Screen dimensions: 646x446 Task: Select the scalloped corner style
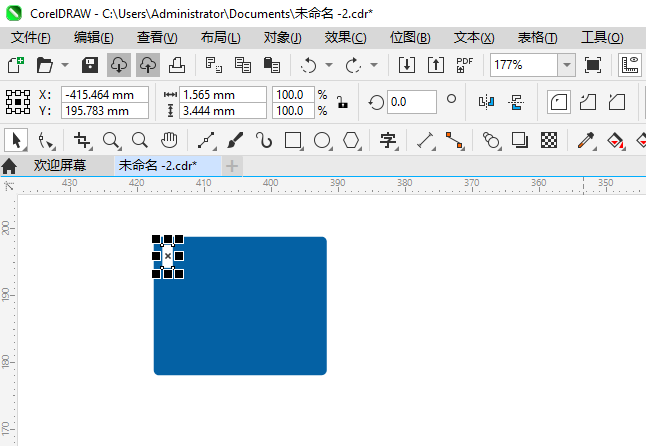588,102
